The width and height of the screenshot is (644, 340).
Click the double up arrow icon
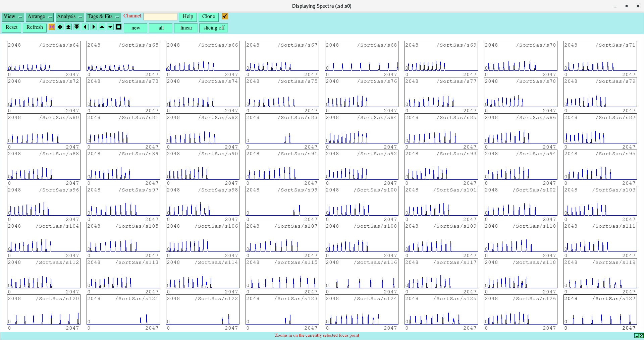68,27
